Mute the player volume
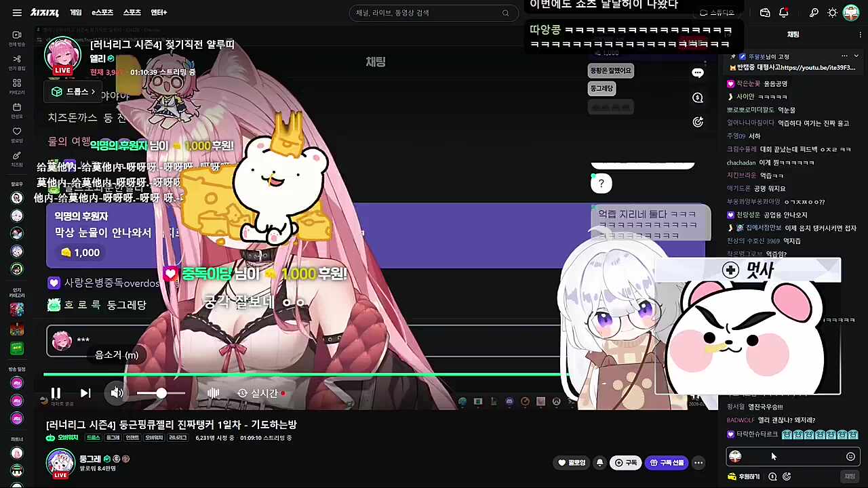This screenshot has height=488, width=868. point(116,392)
